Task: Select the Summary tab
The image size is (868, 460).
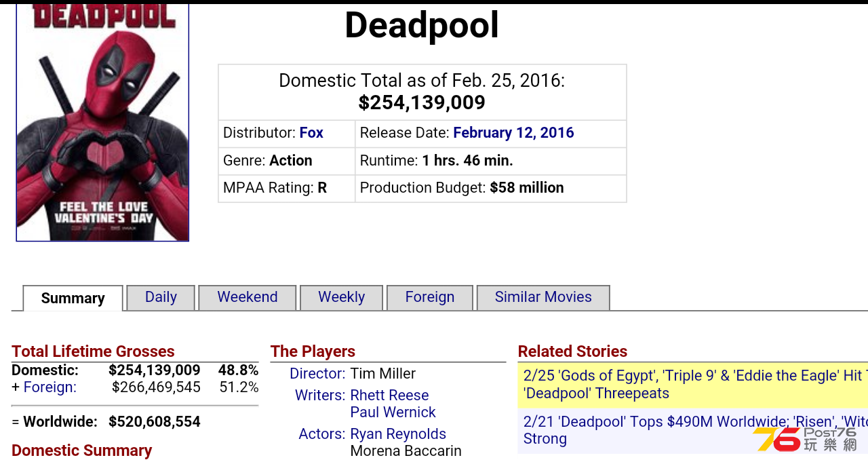Action: tap(73, 299)
